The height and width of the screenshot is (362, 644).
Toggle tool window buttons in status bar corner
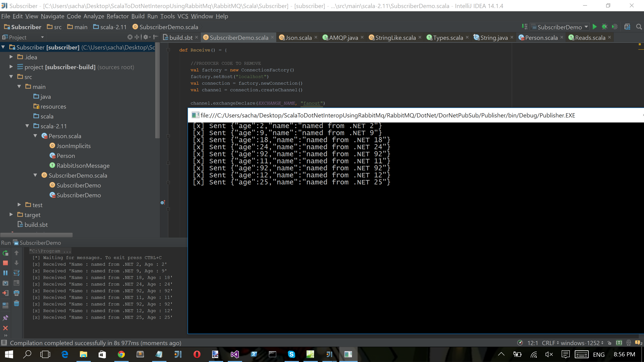pyautogui.click(x=4, y=343)
